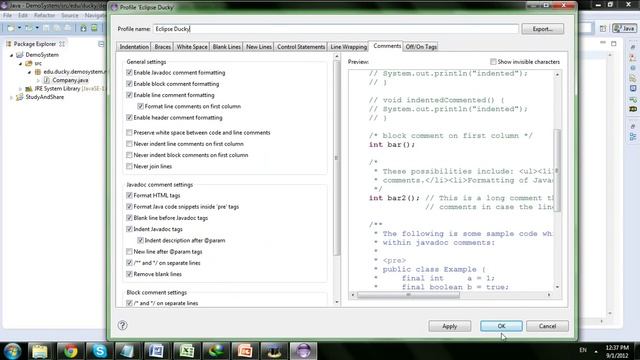640x360 pixels.
Task: Click the DemoSystem project icon
Action: coord(20,55)
